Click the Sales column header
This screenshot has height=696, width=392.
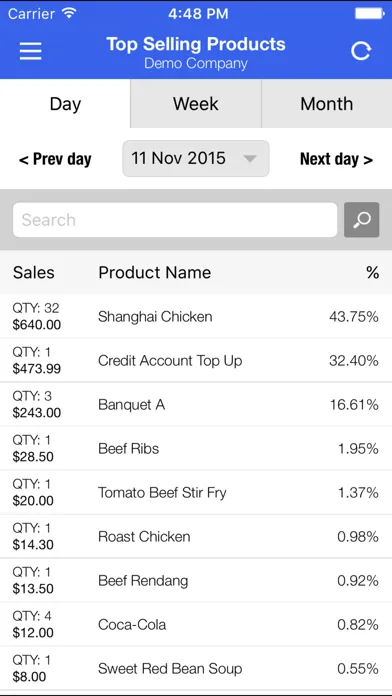click(x=34, y=272)
